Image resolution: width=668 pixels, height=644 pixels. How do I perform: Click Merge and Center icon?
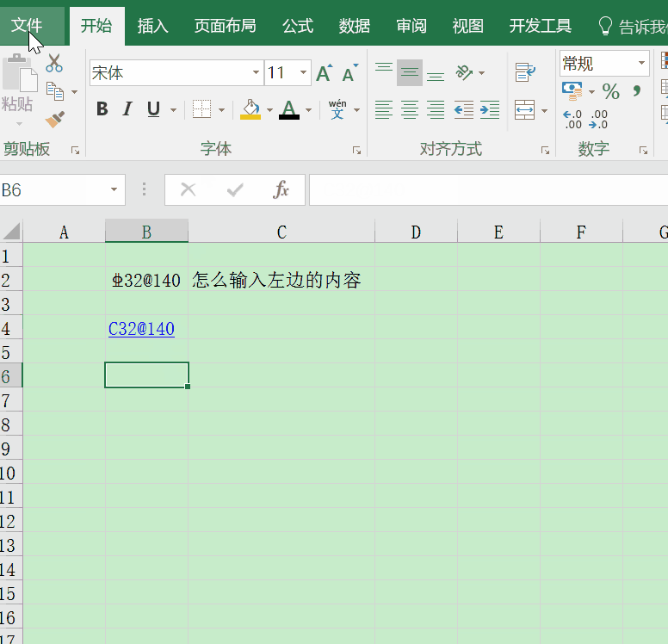pos(524,110)
